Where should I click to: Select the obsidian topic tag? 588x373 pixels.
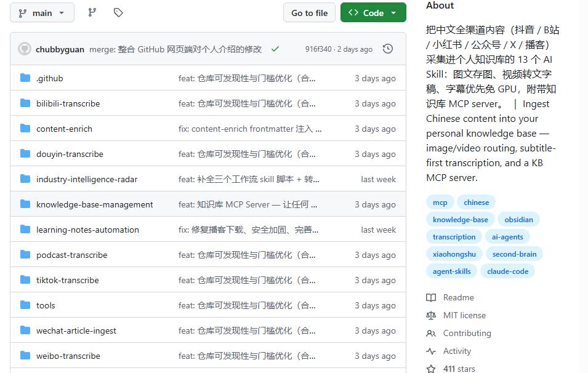518,220
